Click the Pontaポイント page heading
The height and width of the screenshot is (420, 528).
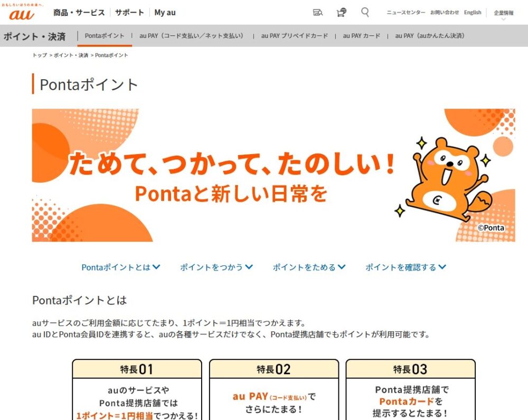pos(89,84)
